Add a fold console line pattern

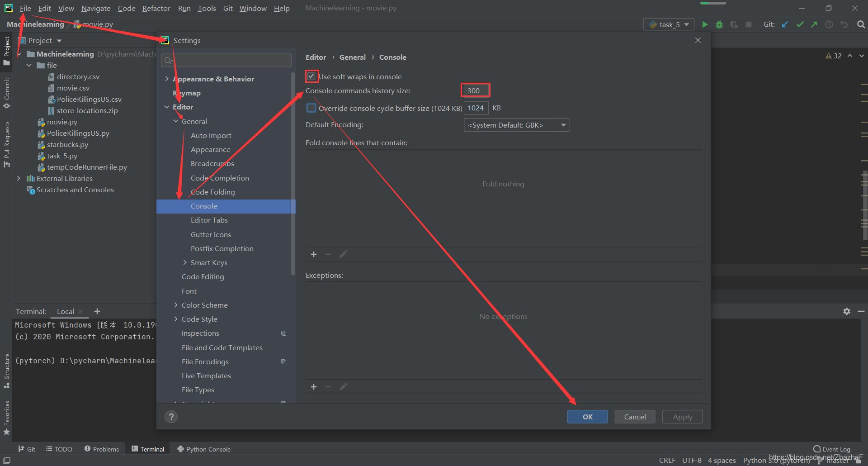point(314,254)
